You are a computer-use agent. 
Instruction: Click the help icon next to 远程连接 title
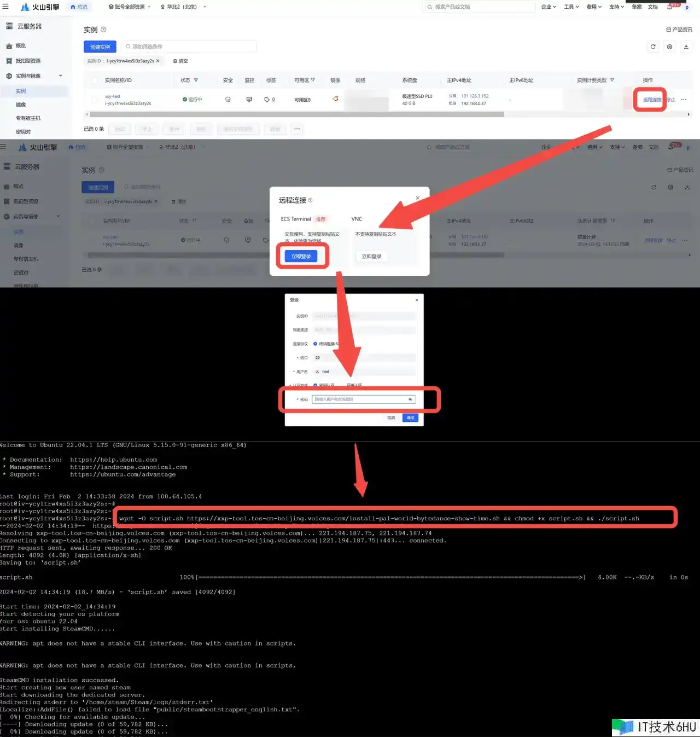pos(310,200)
